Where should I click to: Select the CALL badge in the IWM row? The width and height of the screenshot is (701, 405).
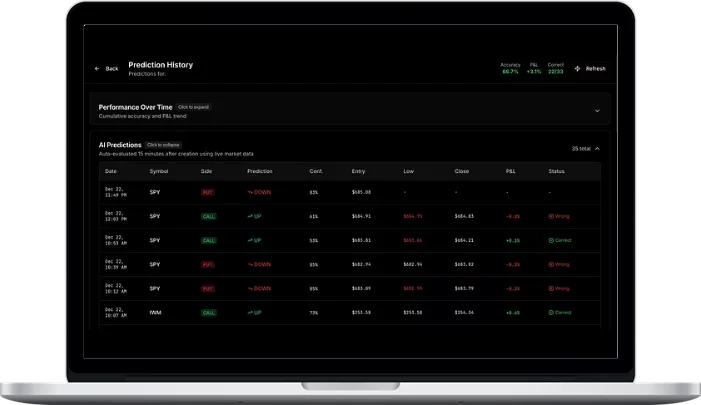tap(208, 313)
